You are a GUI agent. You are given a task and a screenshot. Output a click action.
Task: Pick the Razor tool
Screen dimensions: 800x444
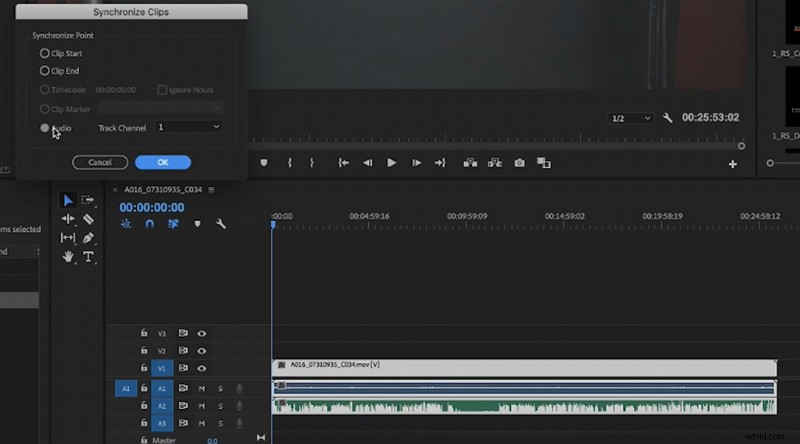(x=88, y=219)
